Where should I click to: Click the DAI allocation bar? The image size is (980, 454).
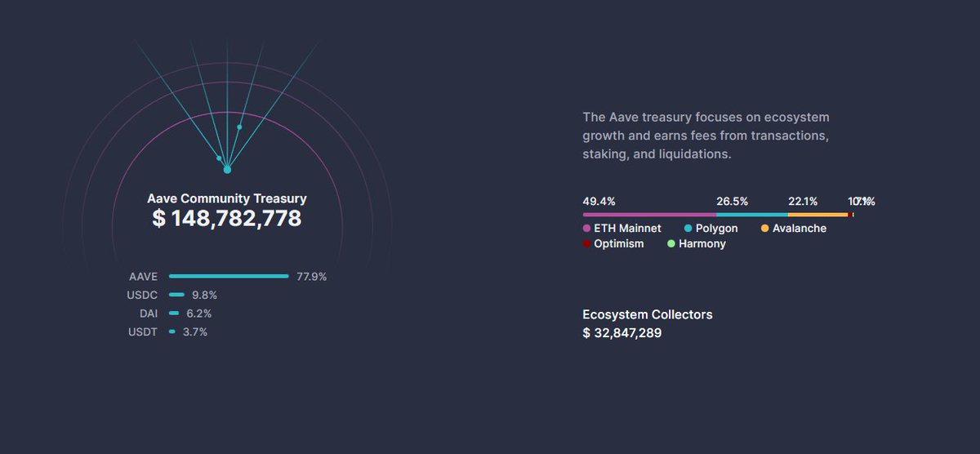coord(174,314)
